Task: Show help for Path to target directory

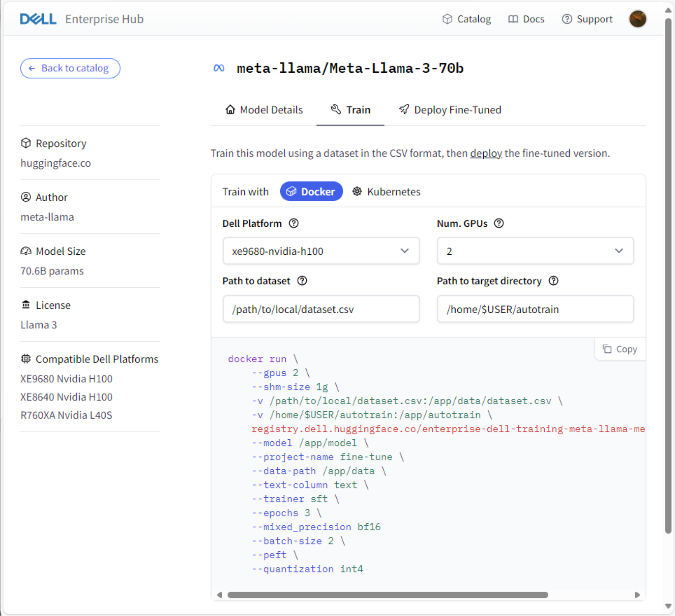Action: click(x=554, y=281)
